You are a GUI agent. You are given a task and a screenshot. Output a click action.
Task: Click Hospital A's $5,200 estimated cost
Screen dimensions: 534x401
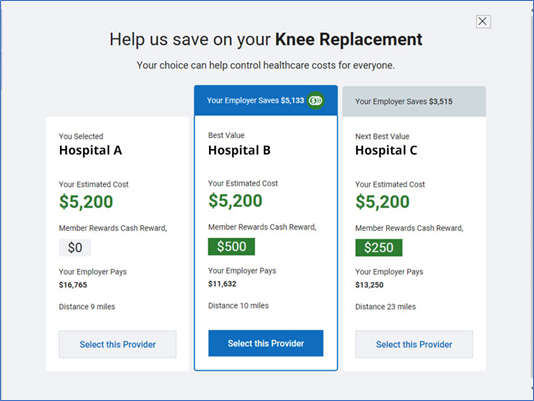pyautogui.click(x=86, y=201)
